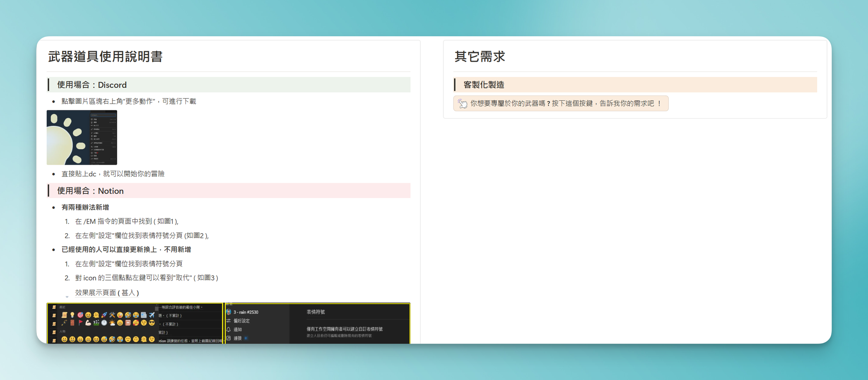The height and width of the screenshot is (380, 868).
Task: Click the bell icon beside 通知
Action: pyautogui.click(x=229, y=330)
